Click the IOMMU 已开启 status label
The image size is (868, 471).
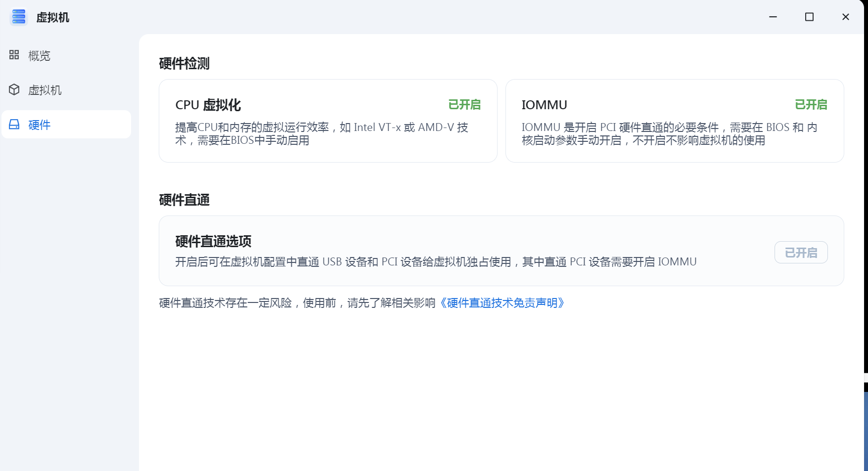[x=811, y=105]
